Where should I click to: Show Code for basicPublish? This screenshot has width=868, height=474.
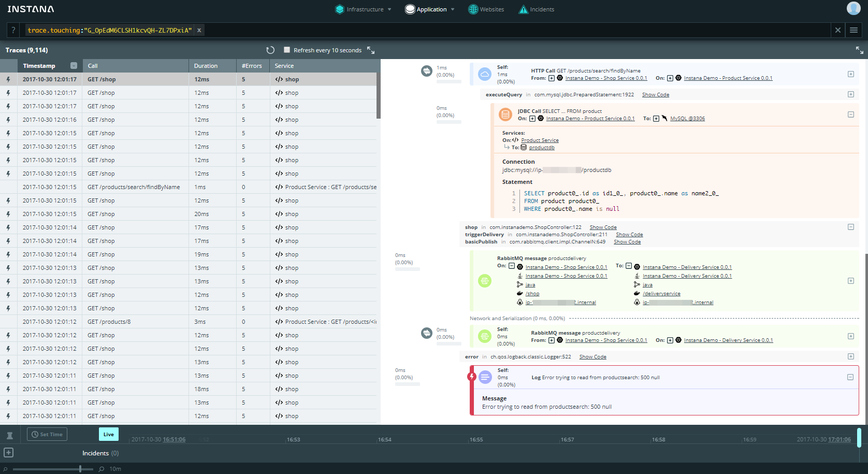coord(627,242)
